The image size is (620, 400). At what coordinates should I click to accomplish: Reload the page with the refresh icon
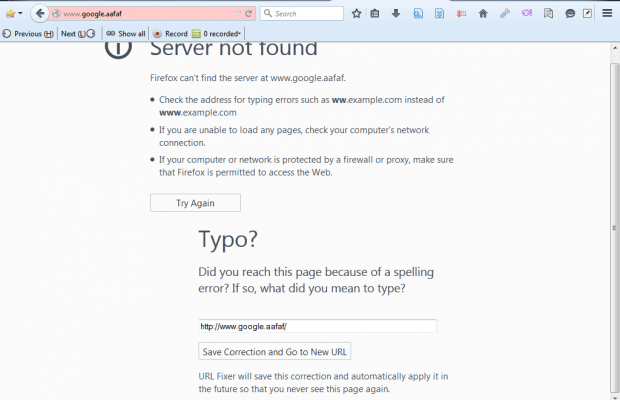tap(248, 13)
